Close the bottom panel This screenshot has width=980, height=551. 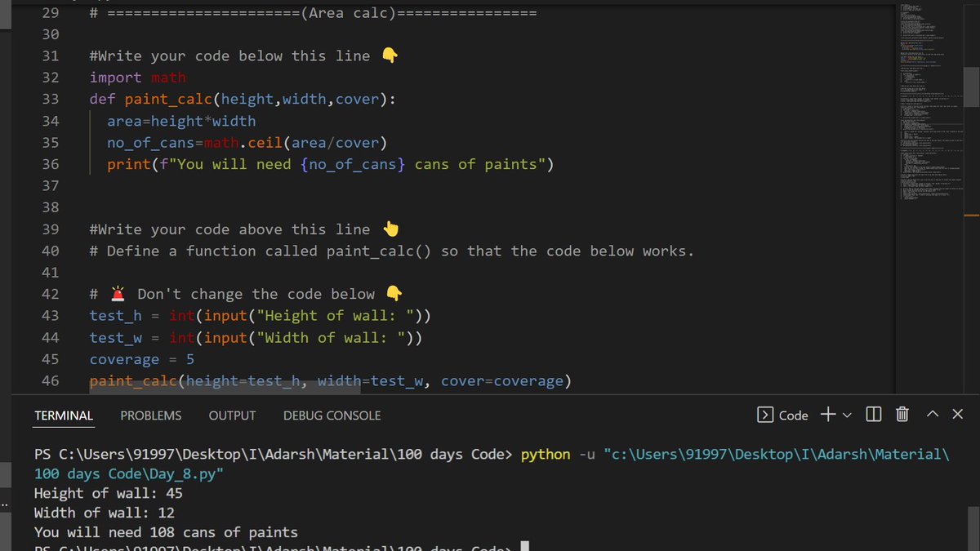point(957,415)
